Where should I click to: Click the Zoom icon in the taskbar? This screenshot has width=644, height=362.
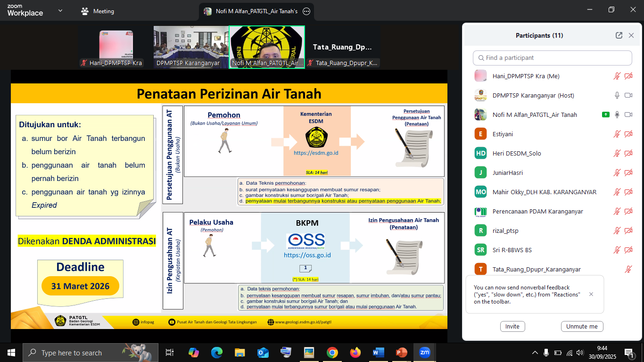tap(424, 353)
